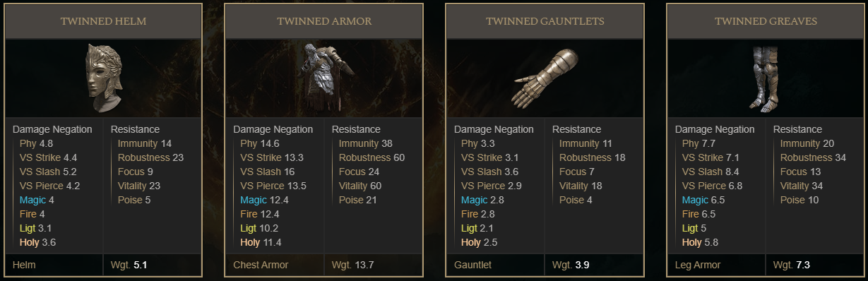Open the Twinned Helm title header
The image size is (868, 281).
(x=103, y=21)
